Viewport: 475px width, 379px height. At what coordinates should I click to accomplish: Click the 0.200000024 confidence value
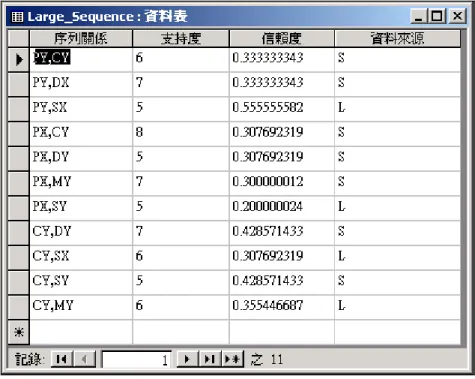(282, 208)
